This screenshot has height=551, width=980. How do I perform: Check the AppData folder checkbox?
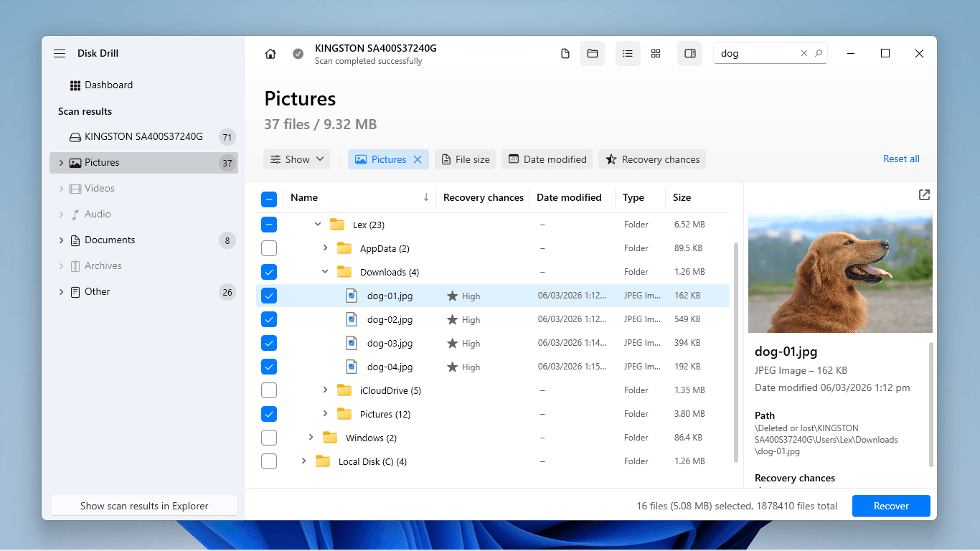269,248
